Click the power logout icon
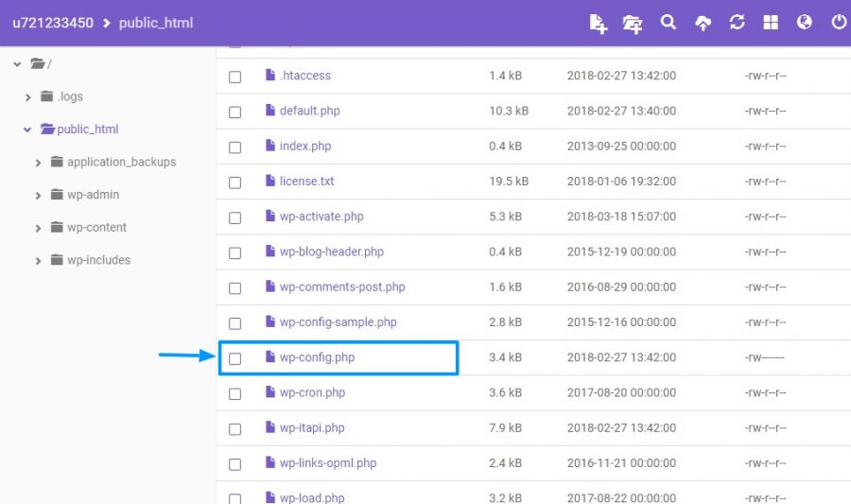The image size is (851, 504). point(839,22)
